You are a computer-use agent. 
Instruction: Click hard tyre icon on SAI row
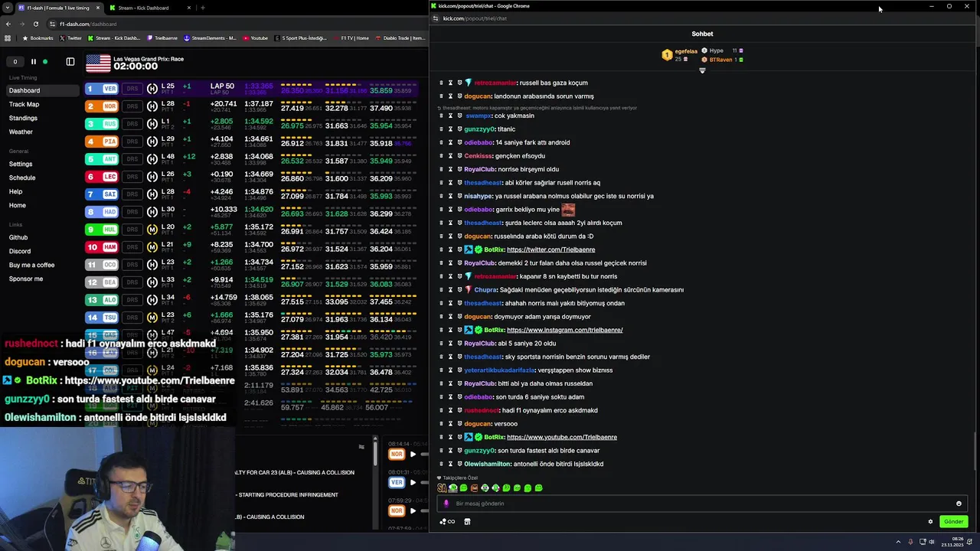click(x=152, y=194)
